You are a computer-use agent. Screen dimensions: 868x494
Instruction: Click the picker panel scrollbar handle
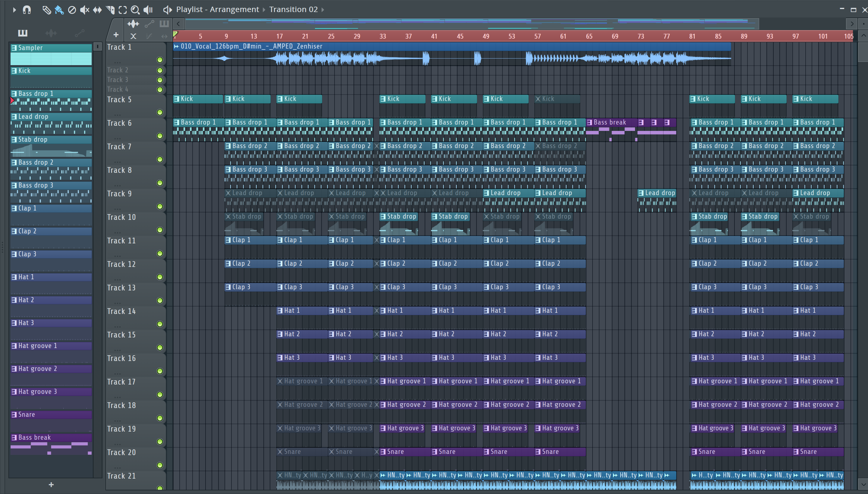pyautogui.click(x=98, y=46)
